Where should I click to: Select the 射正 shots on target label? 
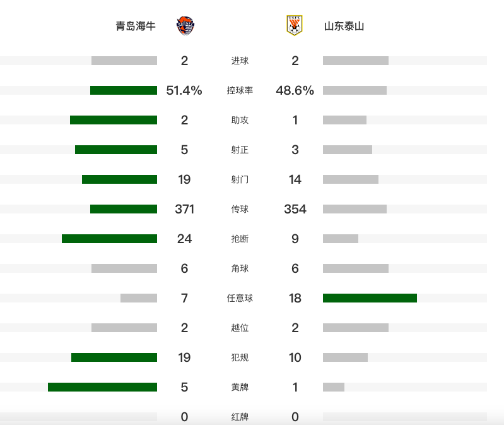pyautogui.click(x=240, y=150)
